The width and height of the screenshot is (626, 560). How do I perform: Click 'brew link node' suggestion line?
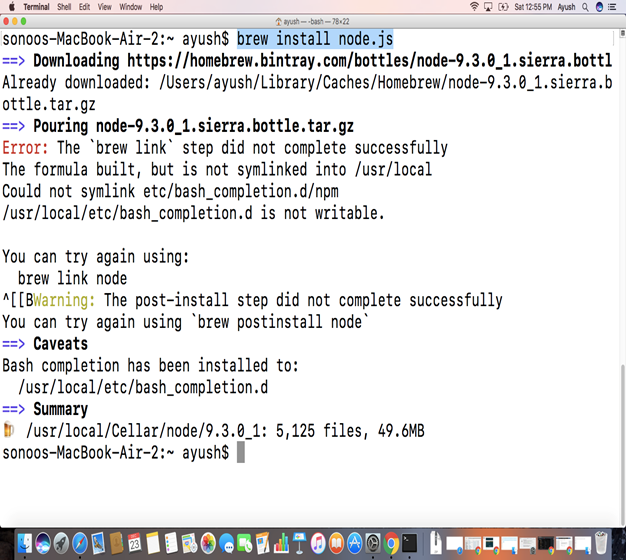(72, 278)
